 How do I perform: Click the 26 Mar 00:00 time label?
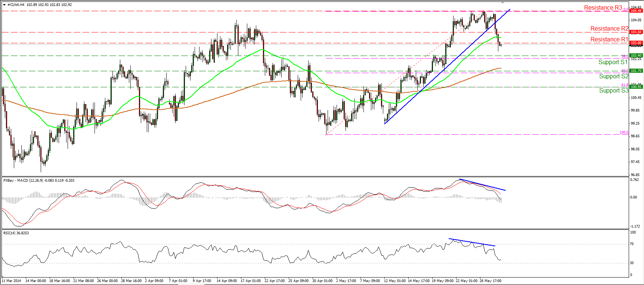pyautogui.click(x=107, y=281)
